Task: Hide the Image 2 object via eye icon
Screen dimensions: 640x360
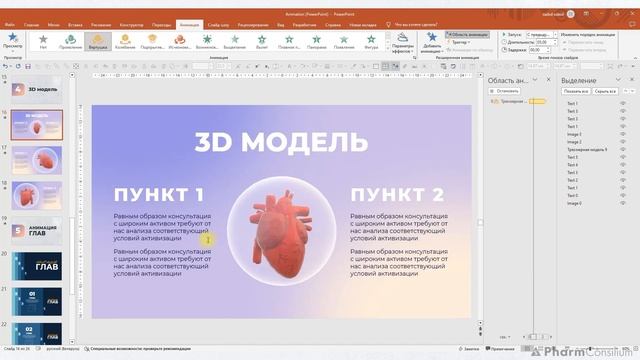Action: 623,142
